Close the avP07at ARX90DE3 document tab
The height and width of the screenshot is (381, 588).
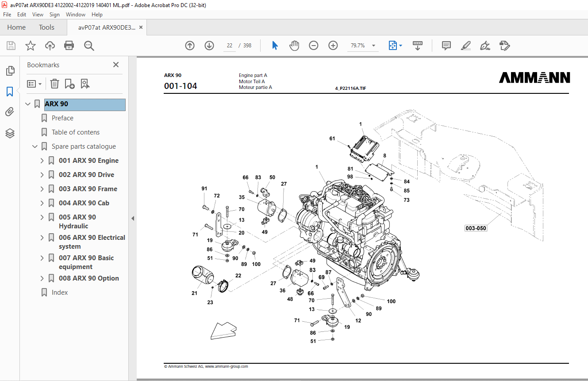click(x=141, y=27)
